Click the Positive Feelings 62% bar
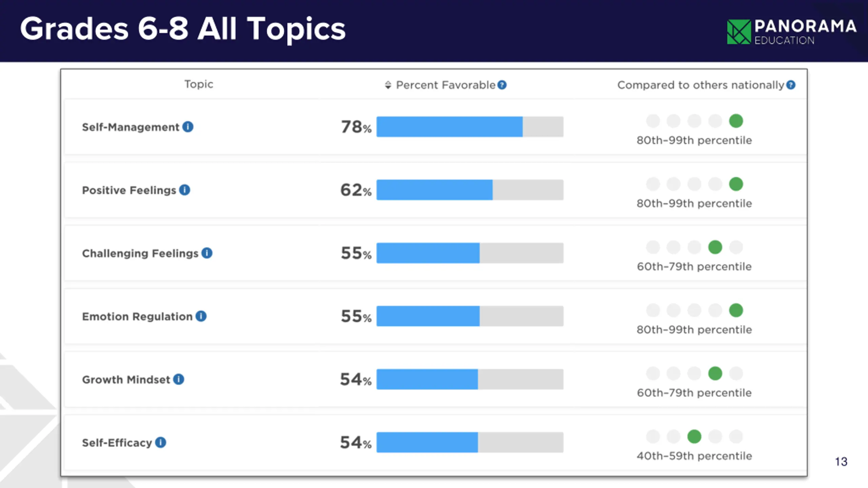Image resolution: width=868 pixels, height=488 pixels. point(470,190)
